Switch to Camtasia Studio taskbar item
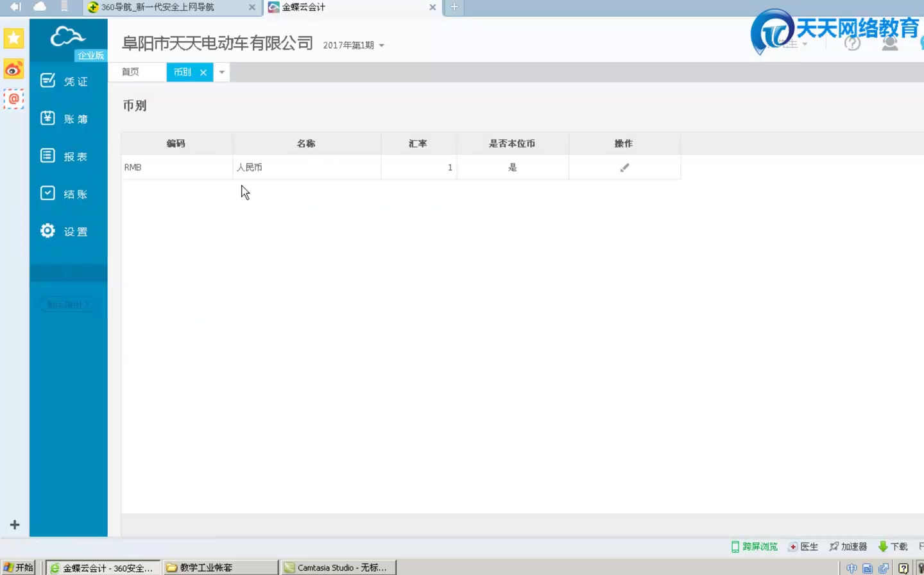Viewport: 924px width, 575px height. point(338,568)
